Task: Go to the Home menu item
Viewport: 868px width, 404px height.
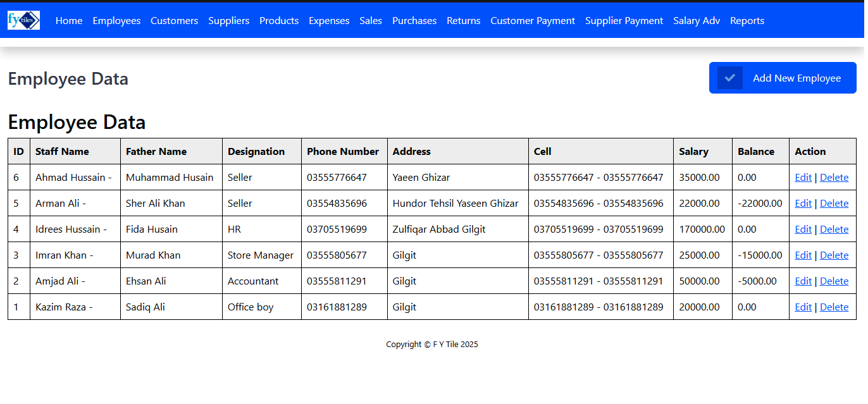Action: pyautogui.click(x=69, y=21)
